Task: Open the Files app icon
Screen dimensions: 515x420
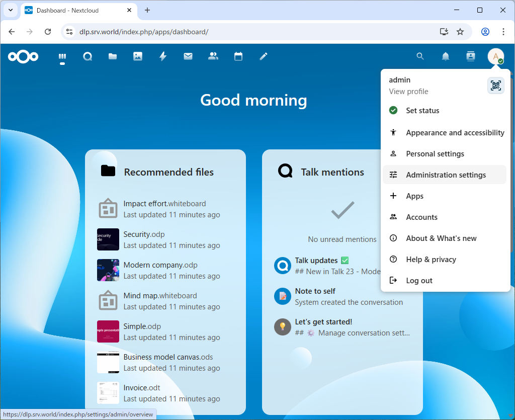Action: click(x=113, y=57)
